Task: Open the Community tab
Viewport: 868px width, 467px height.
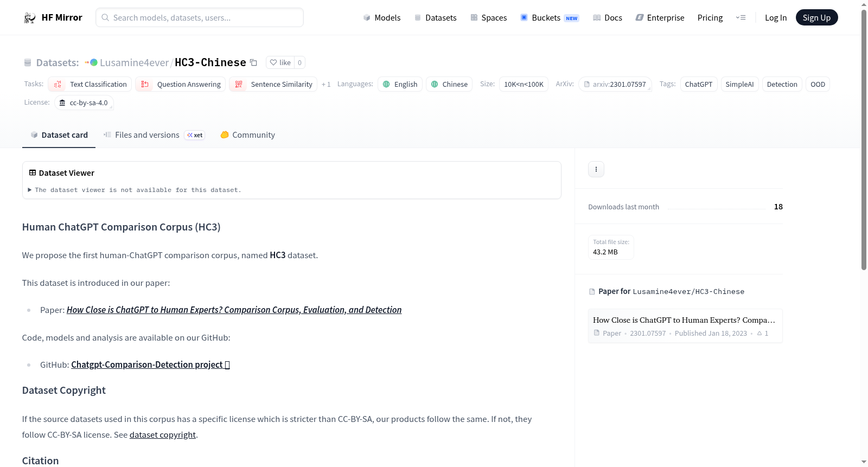Action: point(247,135)
